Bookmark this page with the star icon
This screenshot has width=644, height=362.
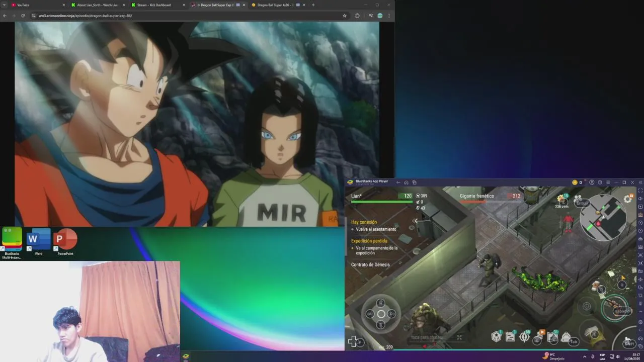pyautogui.click(x=345, y=16)
